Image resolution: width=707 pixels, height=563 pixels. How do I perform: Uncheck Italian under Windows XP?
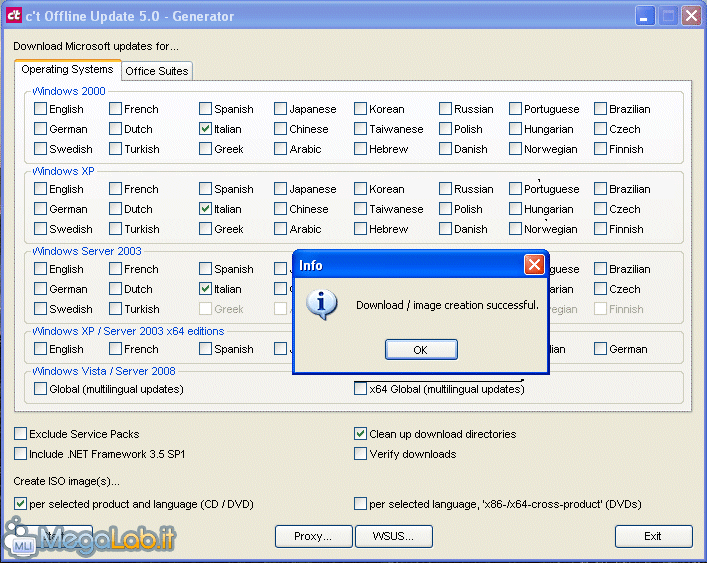(206, 209)
